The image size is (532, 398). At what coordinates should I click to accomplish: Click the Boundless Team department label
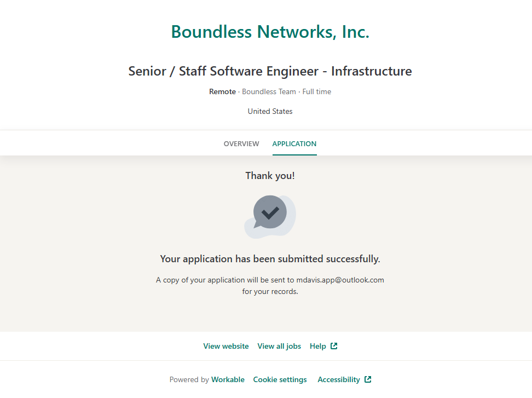(x=269, y=91)
